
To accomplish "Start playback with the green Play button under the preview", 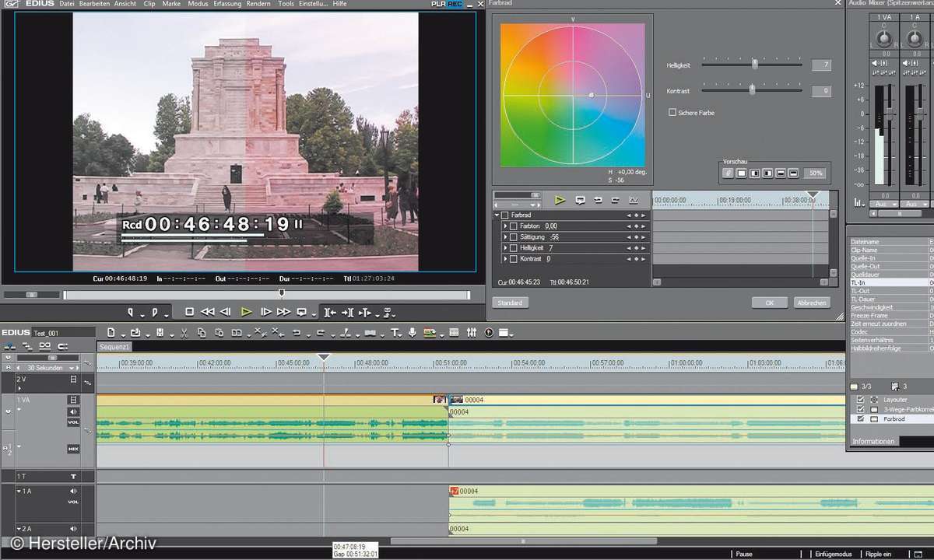I will click(246, 312).
